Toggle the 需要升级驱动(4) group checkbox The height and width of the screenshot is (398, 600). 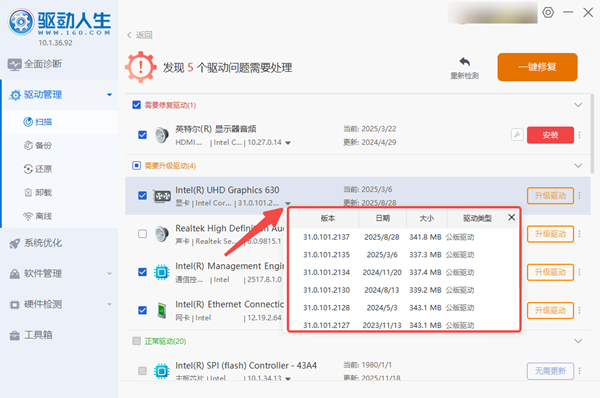pyautogui.click(x=136, y=165)
